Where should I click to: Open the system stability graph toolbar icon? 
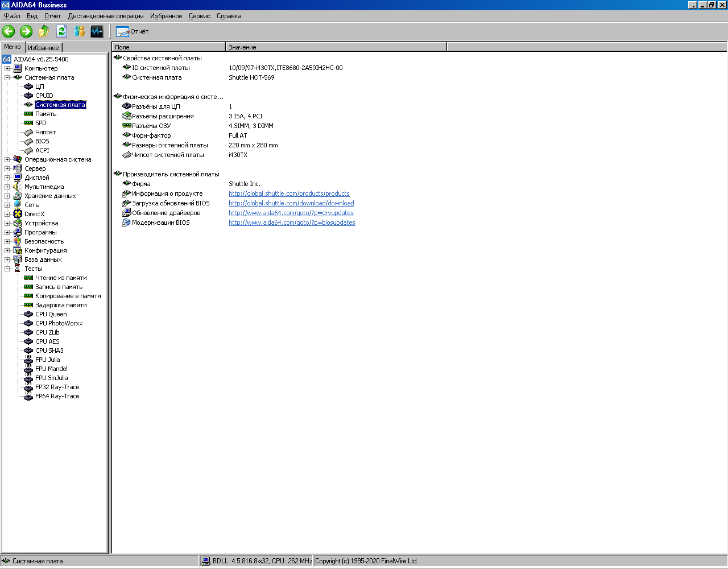pyautogui.click(x=97, y=31)
